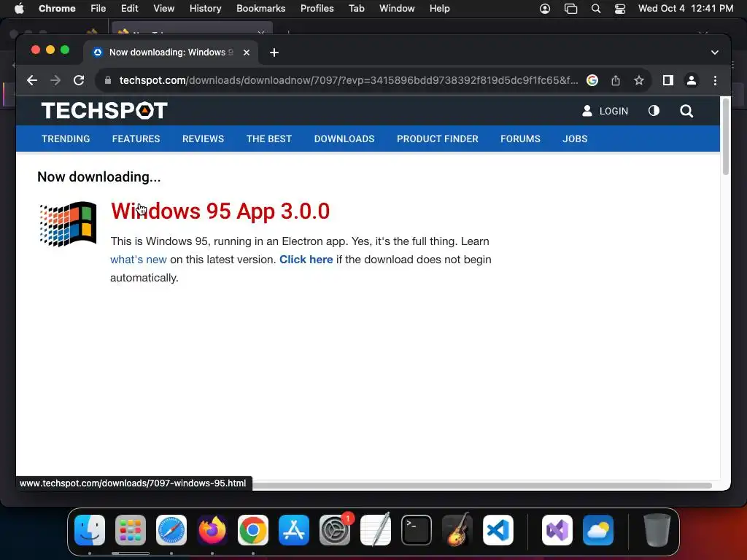The height and width of the screenshot is (560, 747).
Task: Open the cloud weather app in Dock
Action: pyautogui.click(x=598, y=530)
